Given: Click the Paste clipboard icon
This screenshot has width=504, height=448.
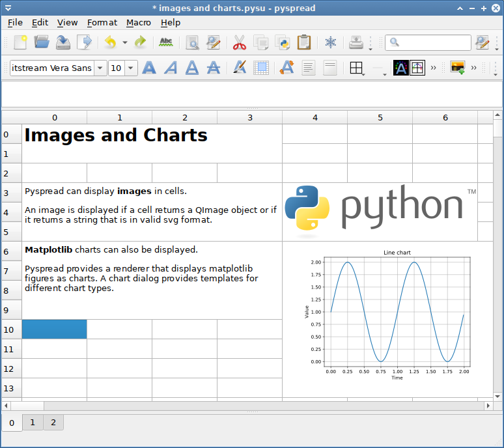Looking at the screenshot, I should coord(303,43).
